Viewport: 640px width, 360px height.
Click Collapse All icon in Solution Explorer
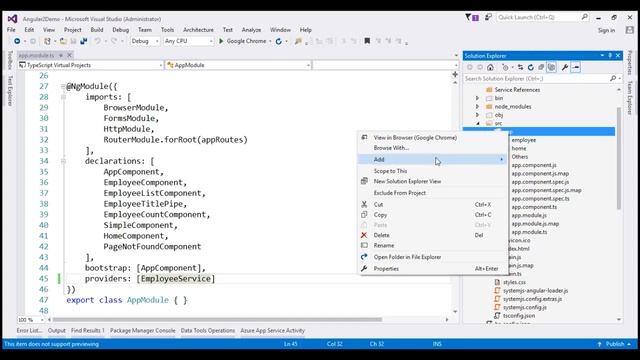(x=541, y=67)
